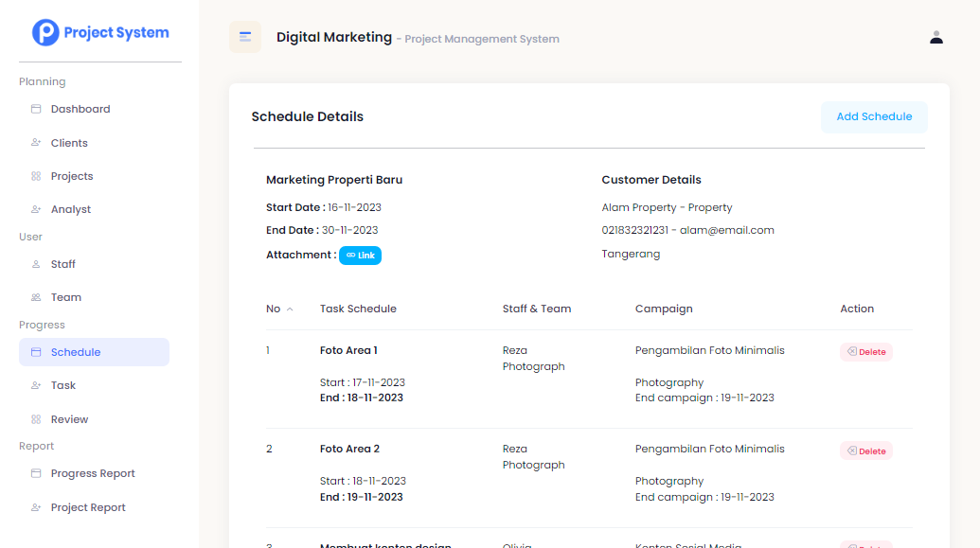Click the Tangerang location text
The image size is (980, 548).
(x=631, y=254)
